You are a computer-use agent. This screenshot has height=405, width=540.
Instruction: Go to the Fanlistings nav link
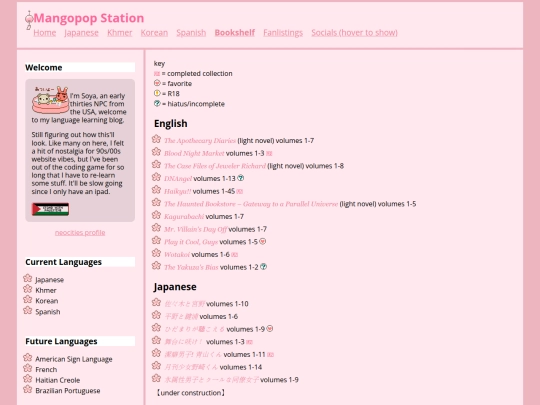click(x=283, y=33)
